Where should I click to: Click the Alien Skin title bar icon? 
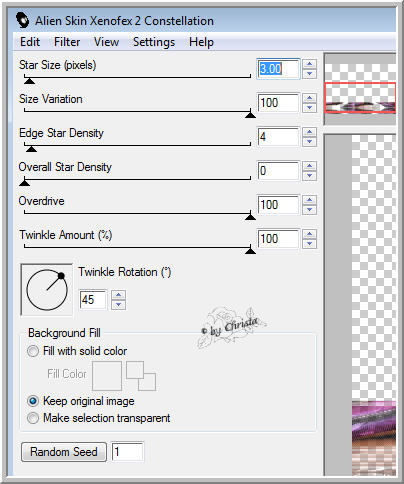tap(23, 20)
